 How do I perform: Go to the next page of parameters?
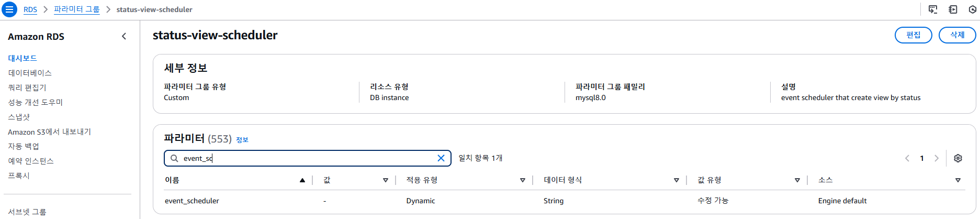[937, 158]
